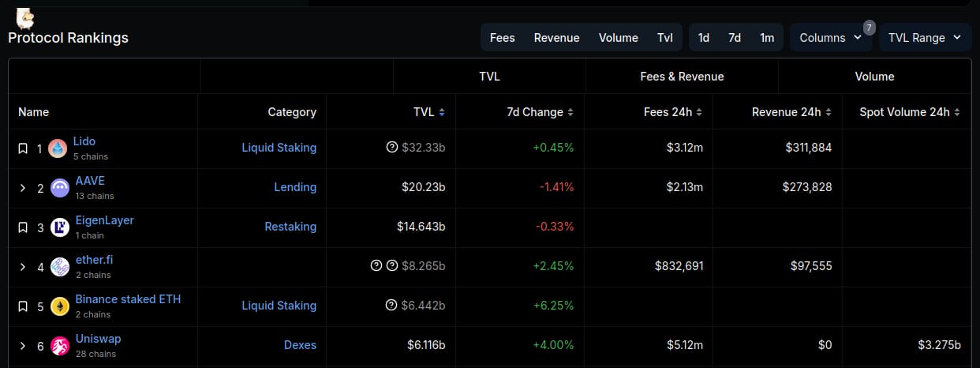Bookmark the Lido protocol row
Viewport: 980px width, 368px height.
[x=23, y=148]
